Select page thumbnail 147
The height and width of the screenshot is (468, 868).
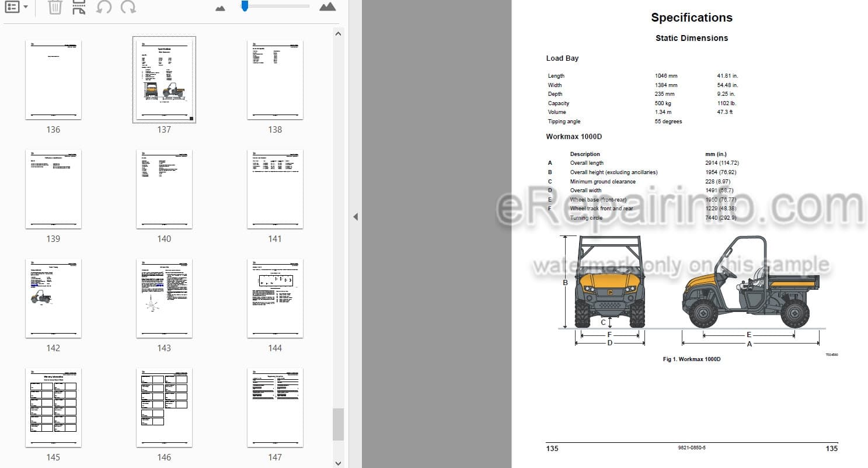[x=275, y=408]
